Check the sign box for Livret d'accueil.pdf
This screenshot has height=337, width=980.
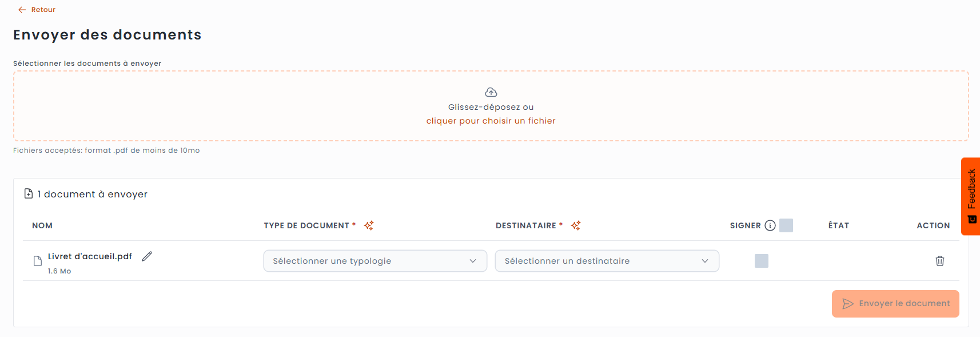761,261
